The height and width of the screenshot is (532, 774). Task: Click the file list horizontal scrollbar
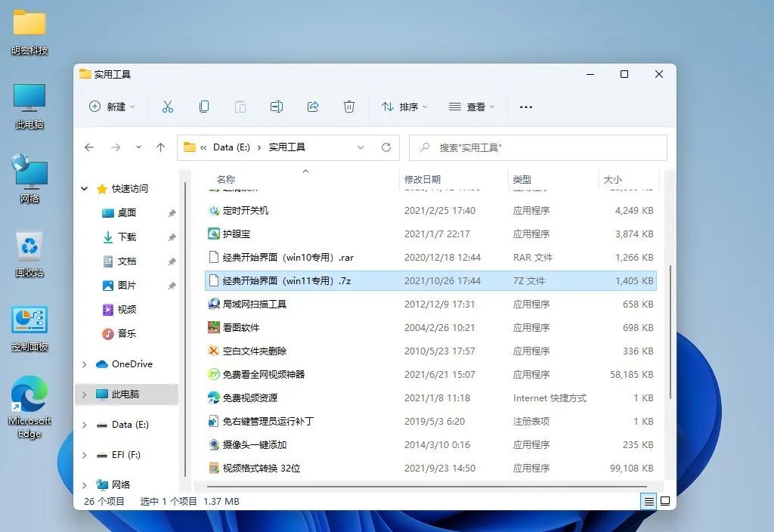tap(427, 486)
